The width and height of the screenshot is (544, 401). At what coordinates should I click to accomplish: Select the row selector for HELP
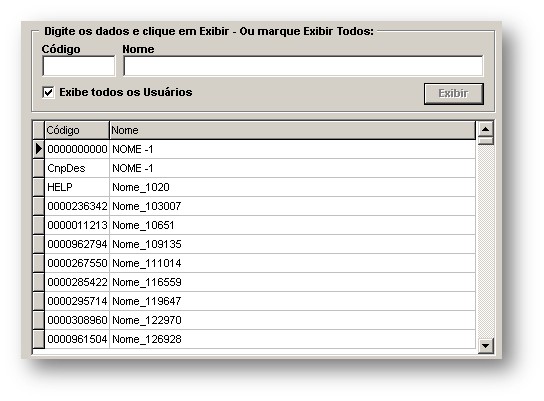pos(39,187)
